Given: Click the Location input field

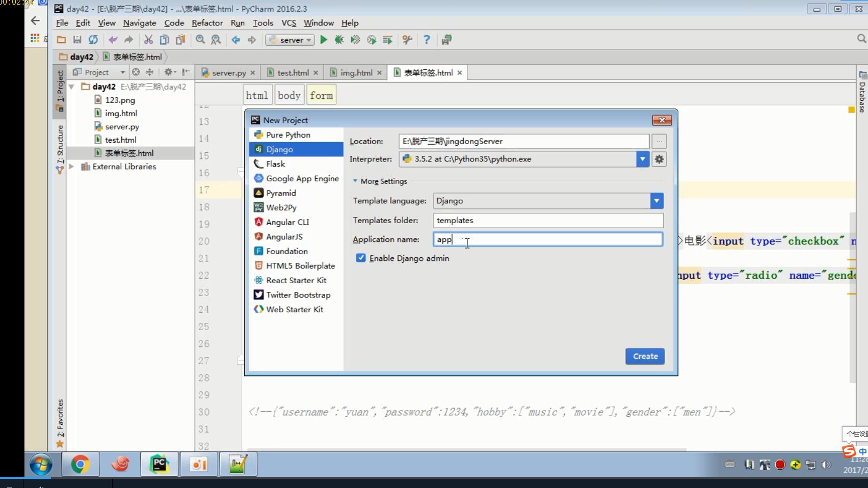Looking at the screenshot, I should [x=524, y=141].
